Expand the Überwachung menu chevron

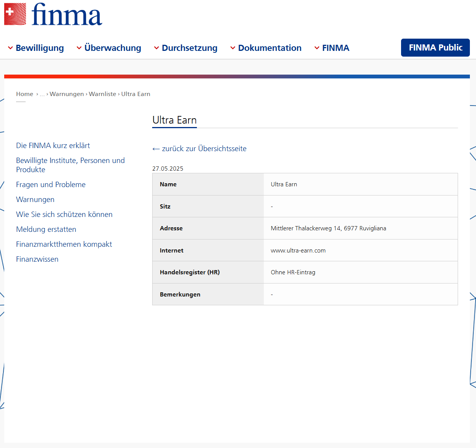[79, 48]
